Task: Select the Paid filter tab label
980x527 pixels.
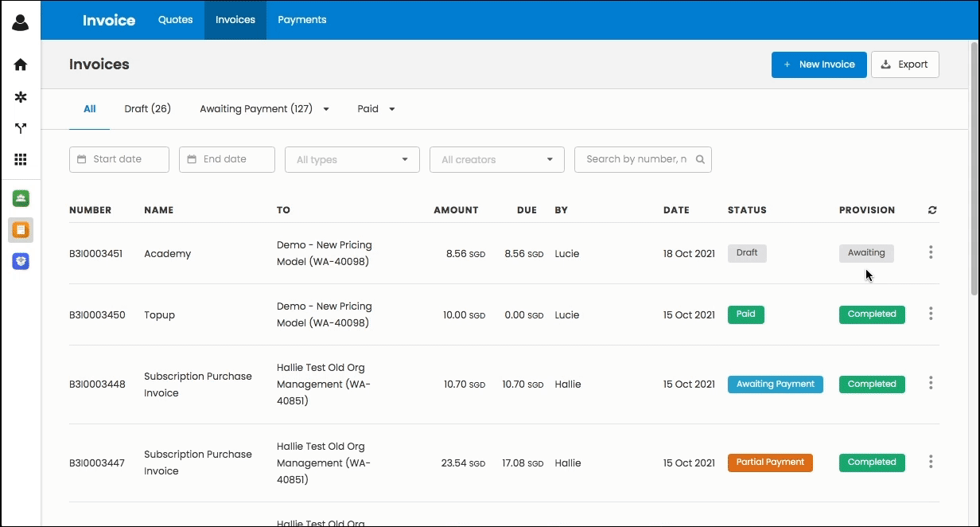Action: click(368, 109)
